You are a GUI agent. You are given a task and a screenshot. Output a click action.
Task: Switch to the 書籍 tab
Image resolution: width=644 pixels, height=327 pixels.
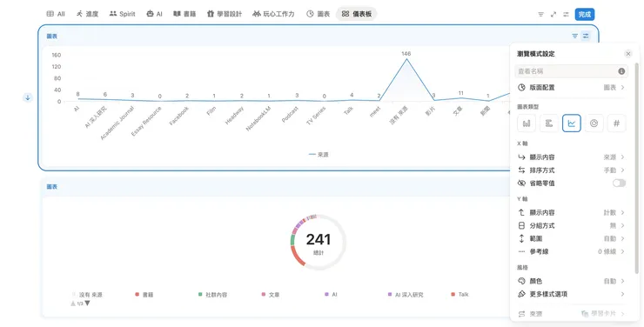point(184,14)
